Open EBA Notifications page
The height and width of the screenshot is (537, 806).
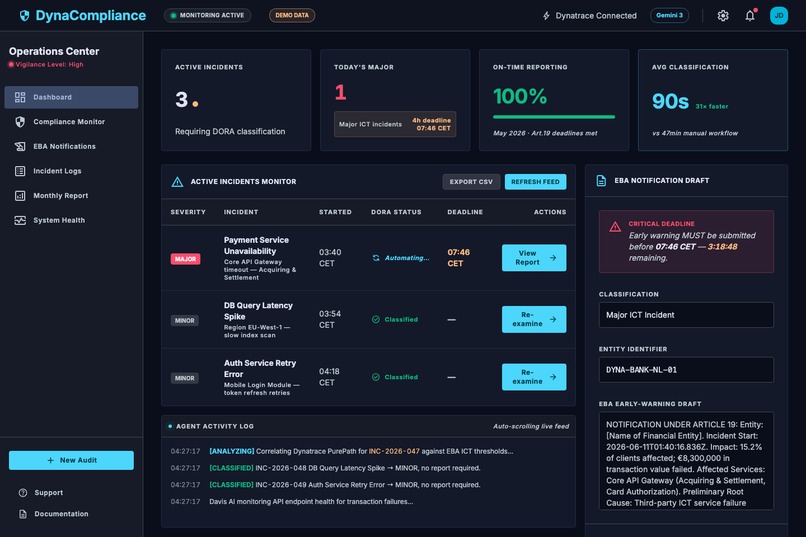pyautogui.click(x=71, y=146)
